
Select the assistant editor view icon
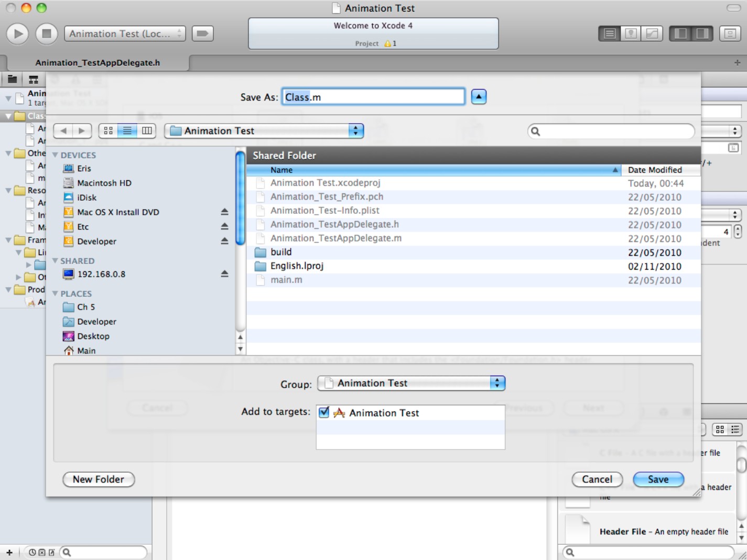click(x=631, y=34)
